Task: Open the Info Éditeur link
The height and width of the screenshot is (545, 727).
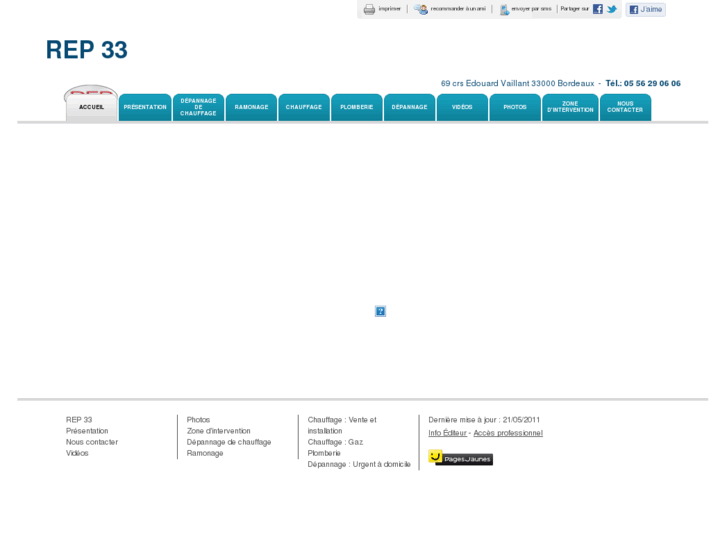Action: click(447, 433)
